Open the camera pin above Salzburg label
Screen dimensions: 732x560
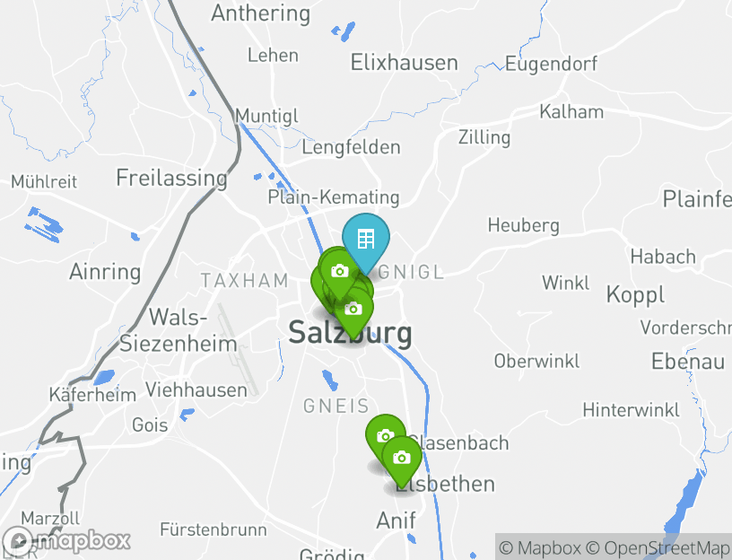353,310
